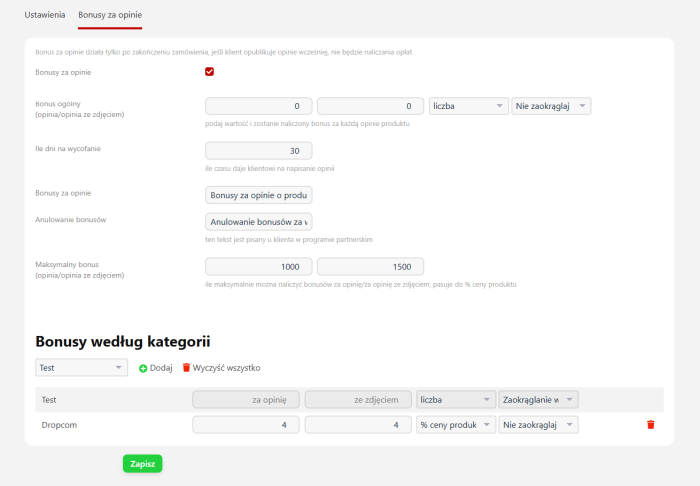The width and height of the screenshot is (700, 486).
Task: Click the Test row 'ze zdjęciem' field
Action: 358,400
